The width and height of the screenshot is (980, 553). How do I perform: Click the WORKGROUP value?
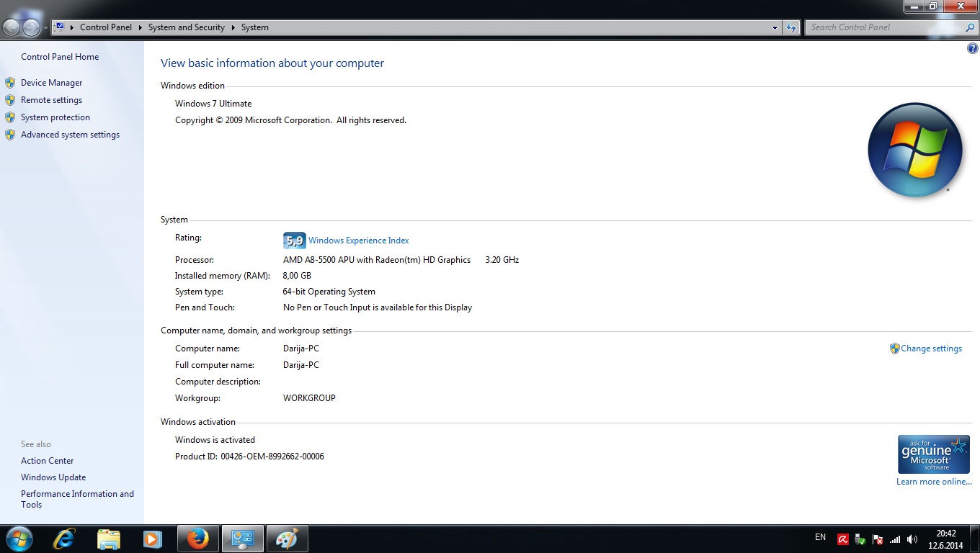coord(309,398)
